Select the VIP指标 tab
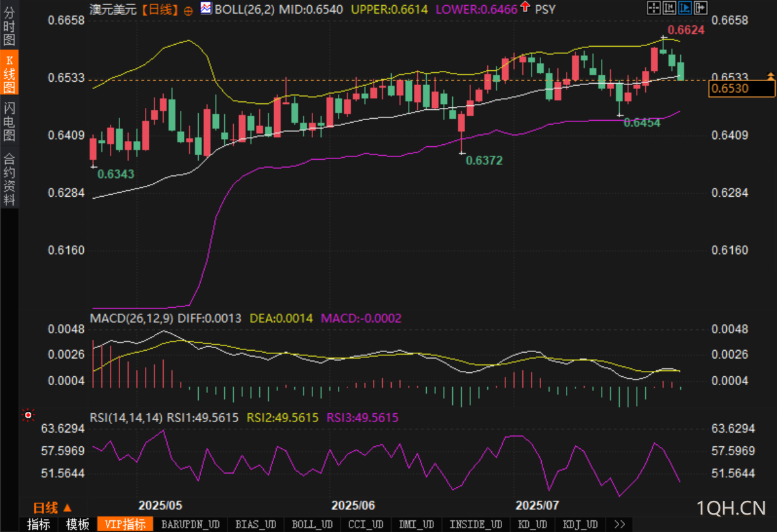The image size is (777, 532). [x=125, y=524]
